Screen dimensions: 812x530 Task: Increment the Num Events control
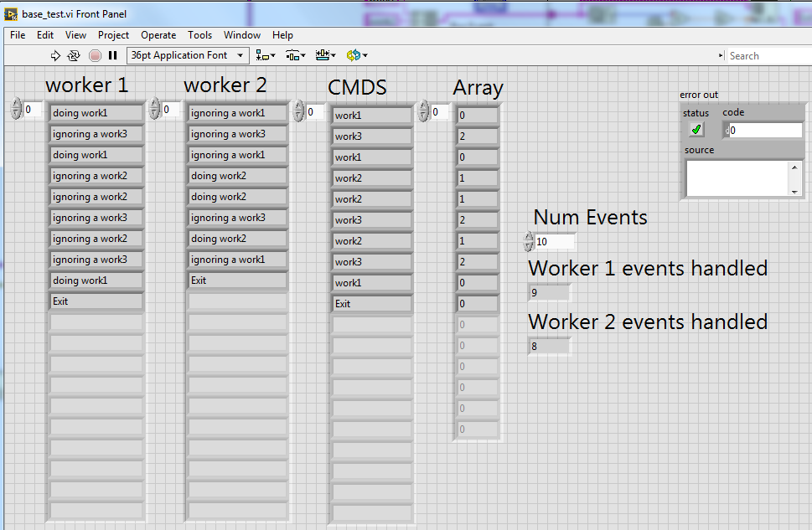pyautogui.click(x=528, y=238)
